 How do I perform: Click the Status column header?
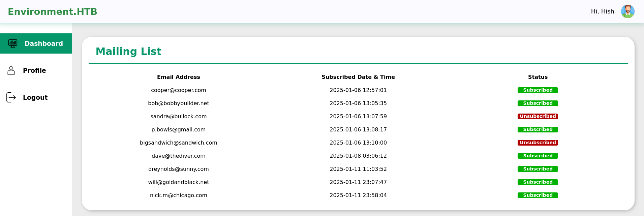tap(538, 77)
